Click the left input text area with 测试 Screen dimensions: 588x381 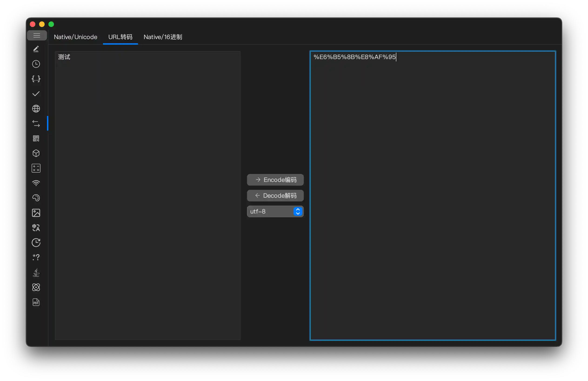point(147,195)
